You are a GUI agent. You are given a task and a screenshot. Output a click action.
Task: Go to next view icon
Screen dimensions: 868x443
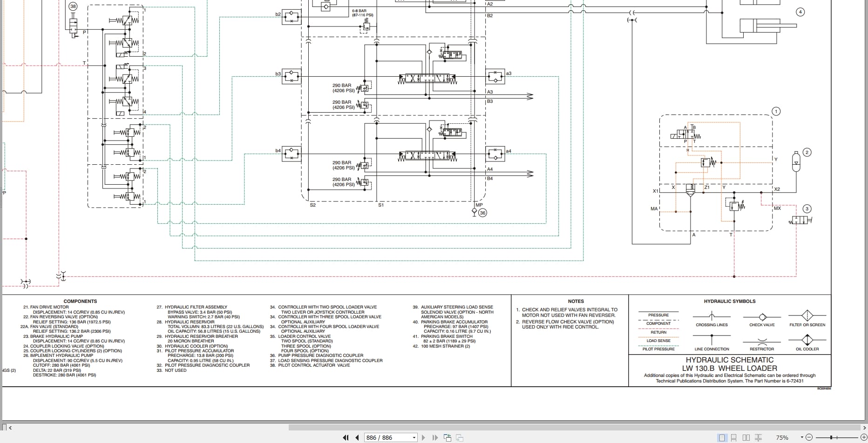459,437
